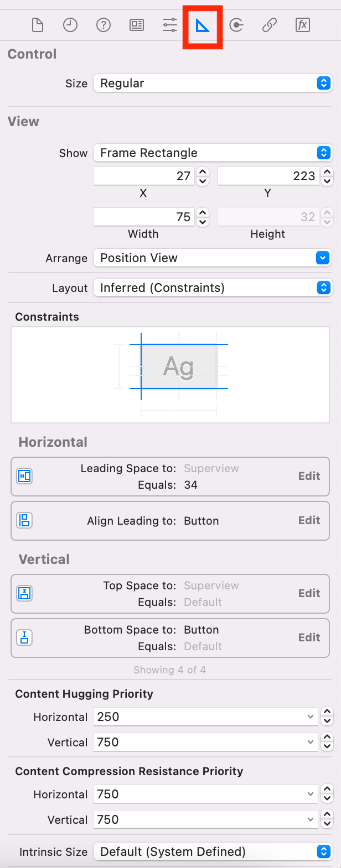341x868 pixels.
Task: Show the Quick Help inspector
Action: [104, 25]
